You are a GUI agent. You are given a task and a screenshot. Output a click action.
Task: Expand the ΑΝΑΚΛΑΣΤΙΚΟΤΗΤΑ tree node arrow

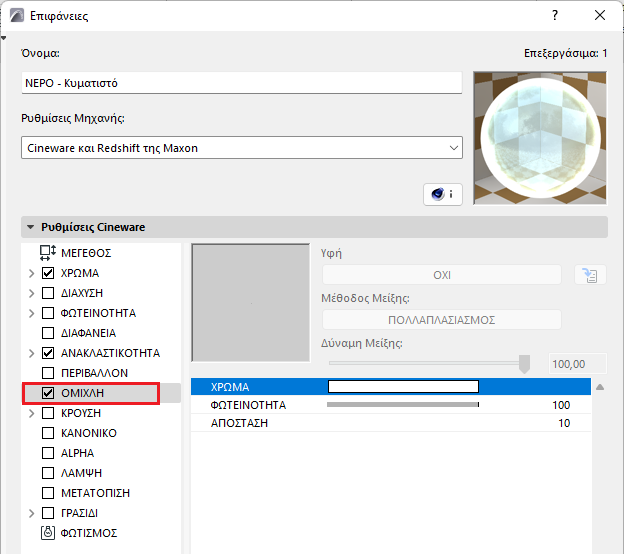click(x=31, y=353)
